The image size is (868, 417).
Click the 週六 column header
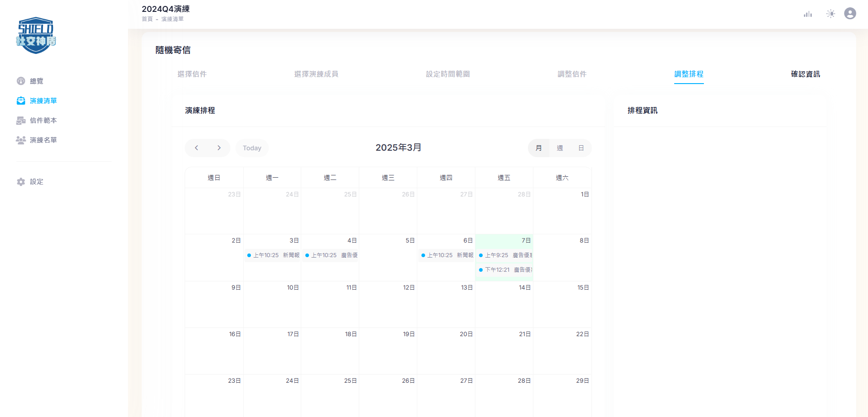pyautogui.click(x=562, y=178)
